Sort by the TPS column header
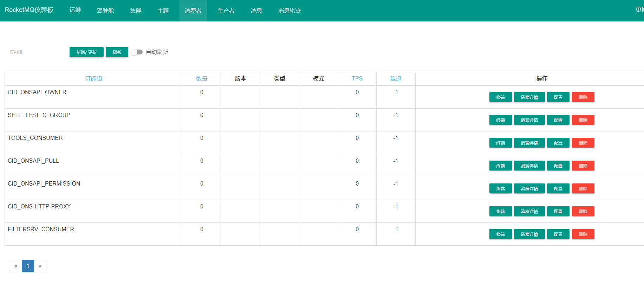This screenshot has width=644, height=304. click(x=357, y=79)
